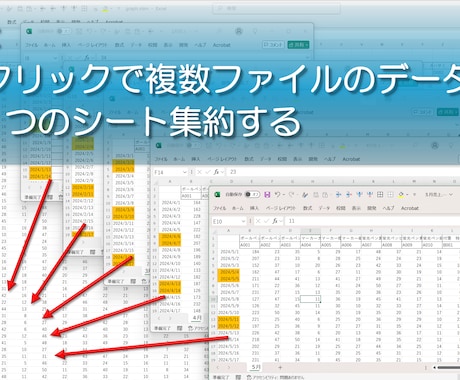Open 開発 tab in front 5月 workbook

tap(372, 208)
